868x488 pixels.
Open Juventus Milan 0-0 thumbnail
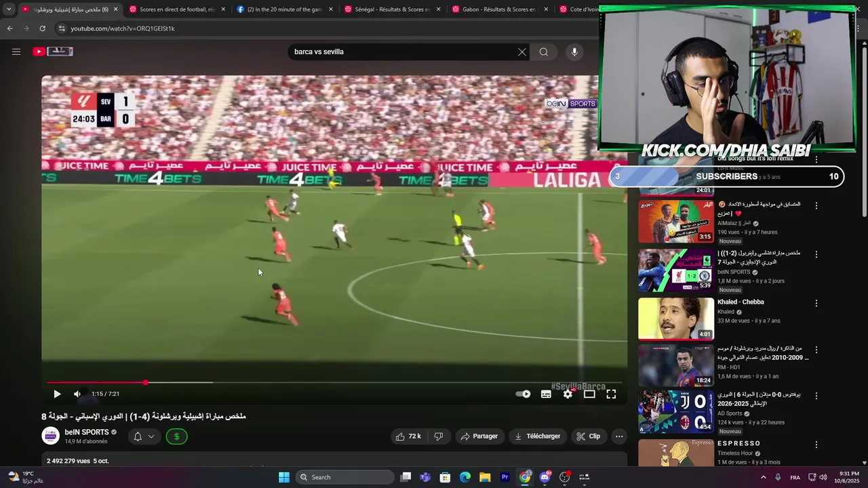click(x=676, y=411)
